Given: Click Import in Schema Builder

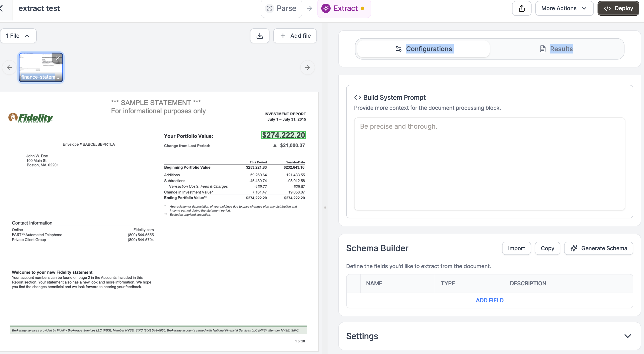Looking at the screenshot, I should click(516, 248).
